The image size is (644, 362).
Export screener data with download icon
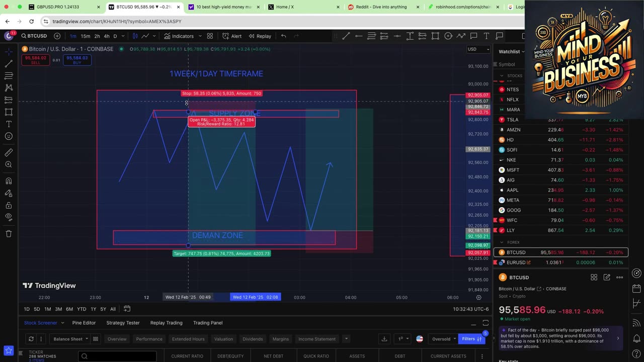(384, 339)
